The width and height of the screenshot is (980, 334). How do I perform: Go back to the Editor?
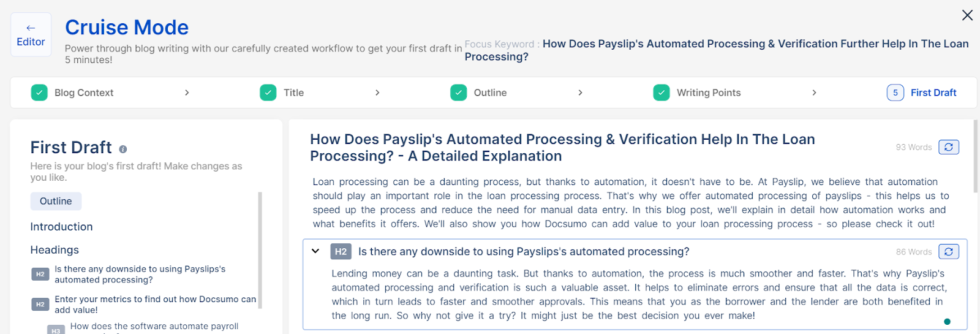31,35
